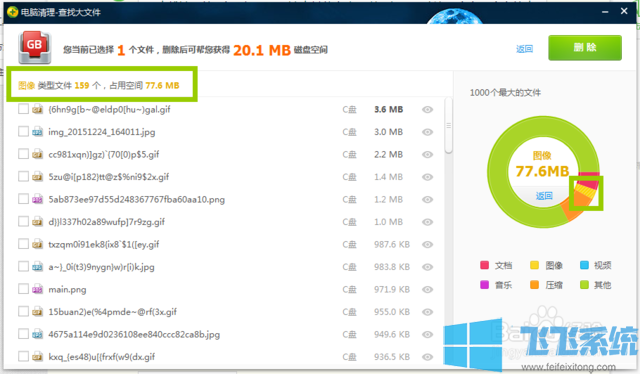The width and height of the screenshot is (640, 374).
Task: Select the red 文档 legend swatch
Action: click(484, 265)
